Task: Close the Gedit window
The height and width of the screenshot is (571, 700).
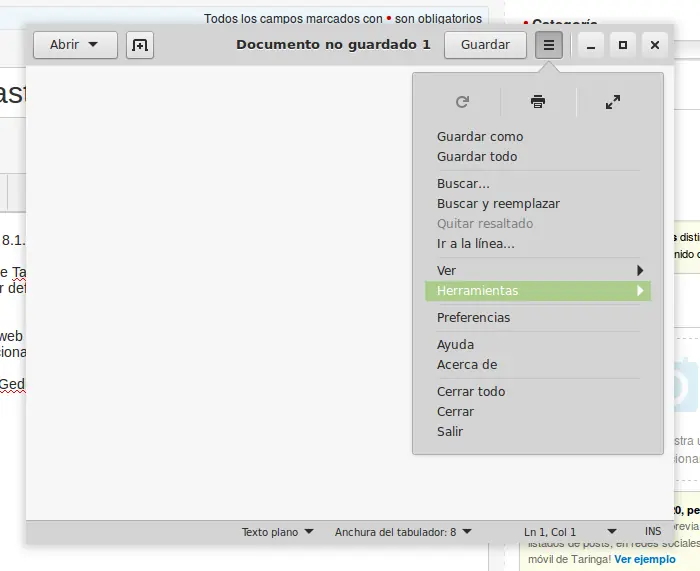Action: [655, 45]
